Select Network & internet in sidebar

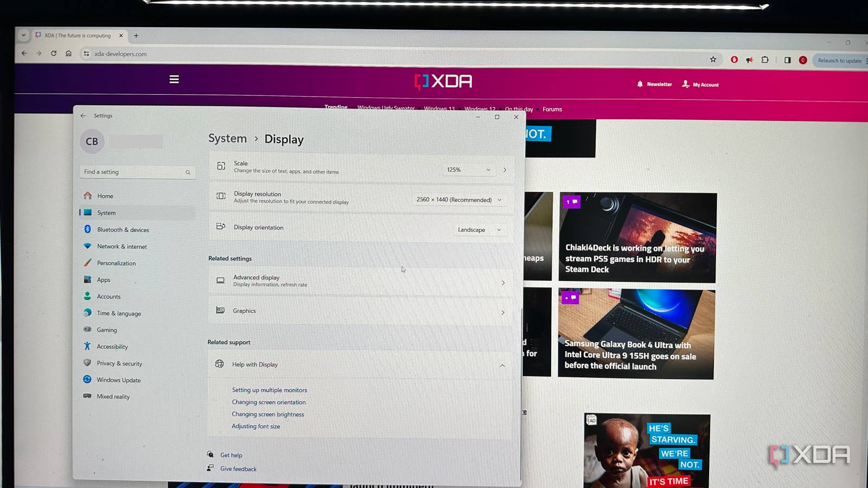122,246
